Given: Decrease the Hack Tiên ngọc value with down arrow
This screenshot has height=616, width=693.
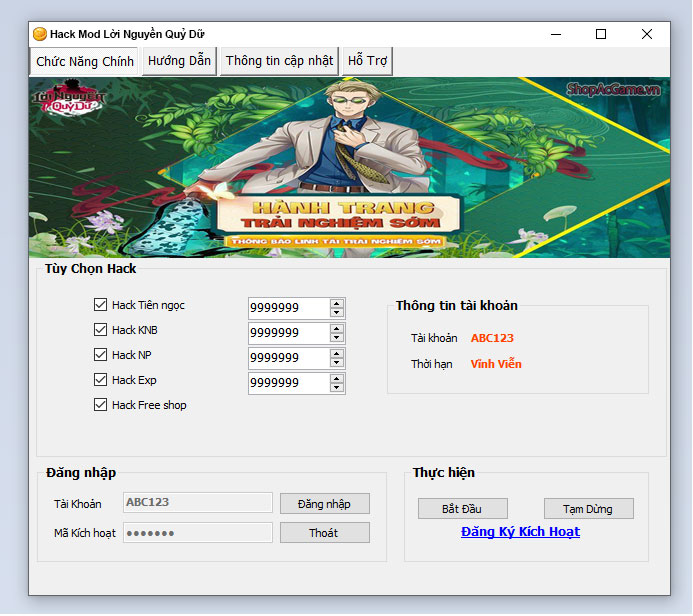Looking at the screenshot, I should coord(337,312).
